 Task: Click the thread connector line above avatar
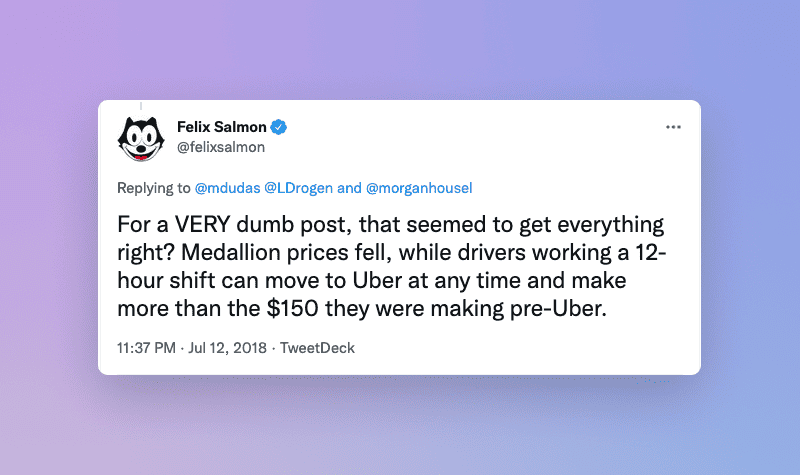coord(141,104)
